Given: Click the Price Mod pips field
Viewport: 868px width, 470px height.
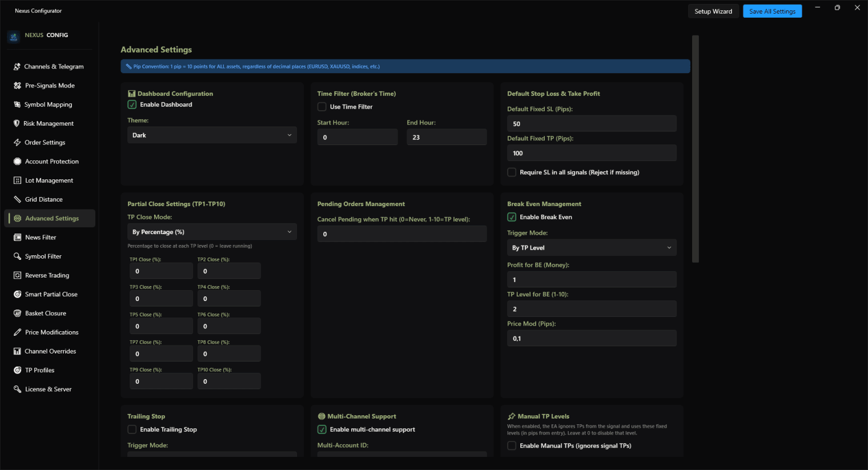Looking at the screenshot, I should [x=592, y=338].
